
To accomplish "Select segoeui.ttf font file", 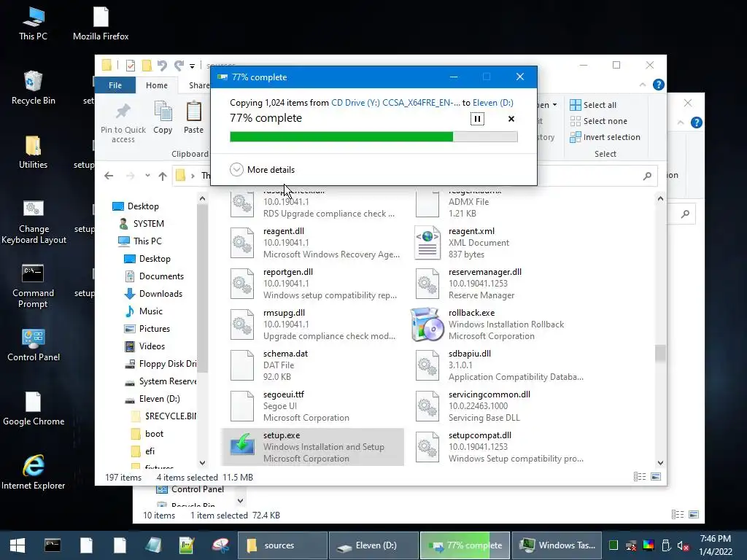I will point(313,406).
